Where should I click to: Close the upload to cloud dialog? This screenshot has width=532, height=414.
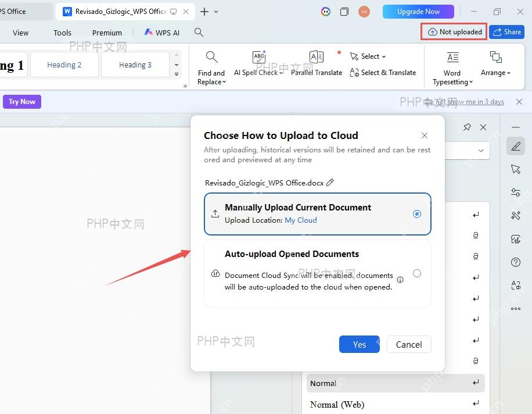pyautogui.click(x=425, y=135)
